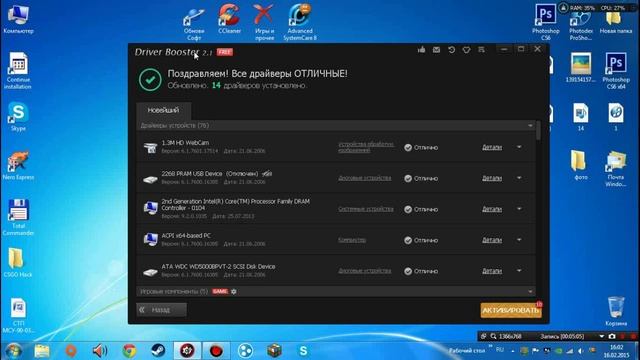Viewport: 640px width, 360px height.
Task: Click the red GAME badge
Action: pyautogui.click(x=220, y=291)
